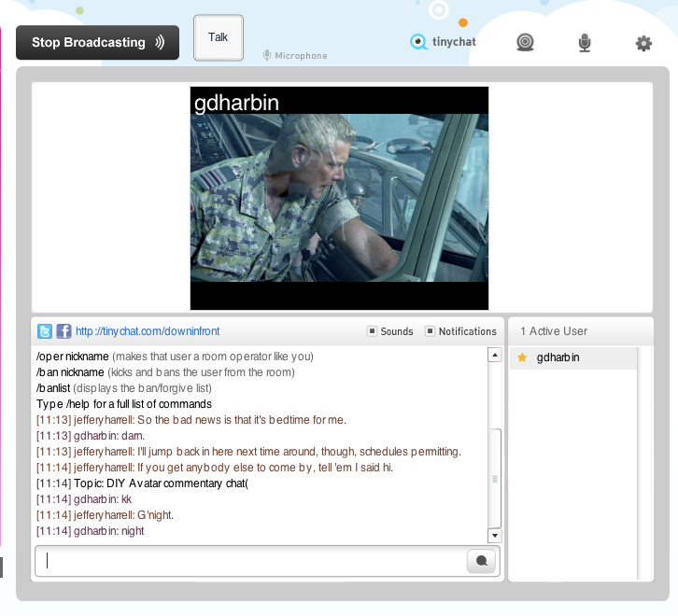678x616 pixels.
Task: Click the "gdharbin: night" chat message
Action: [90, 531]
